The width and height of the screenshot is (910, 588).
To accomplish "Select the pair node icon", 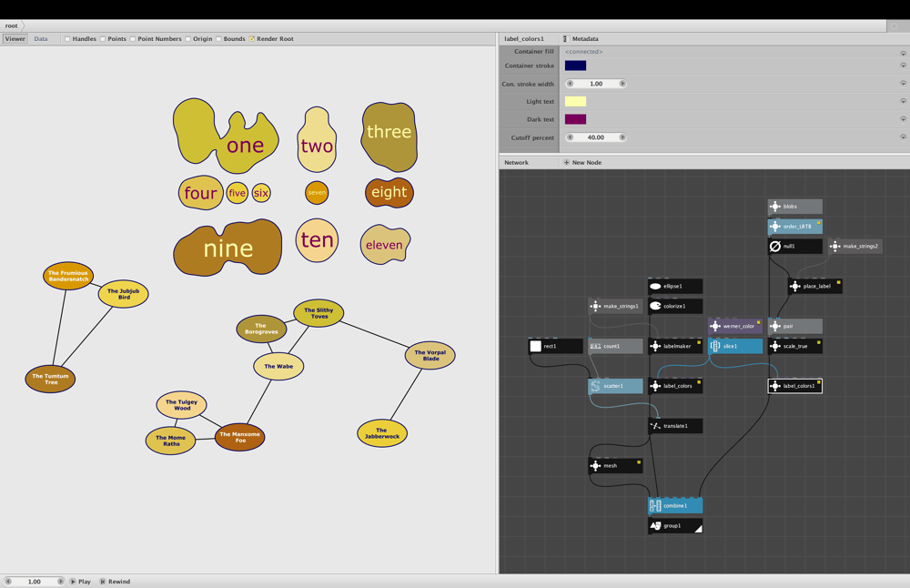I will tap(774, 326).
